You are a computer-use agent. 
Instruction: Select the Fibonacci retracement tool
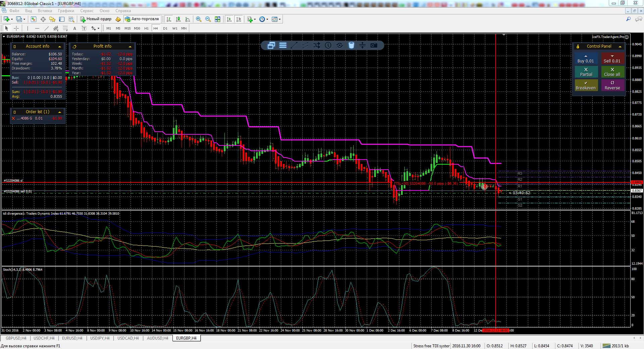pyautogui.click(x=65, y=28)
